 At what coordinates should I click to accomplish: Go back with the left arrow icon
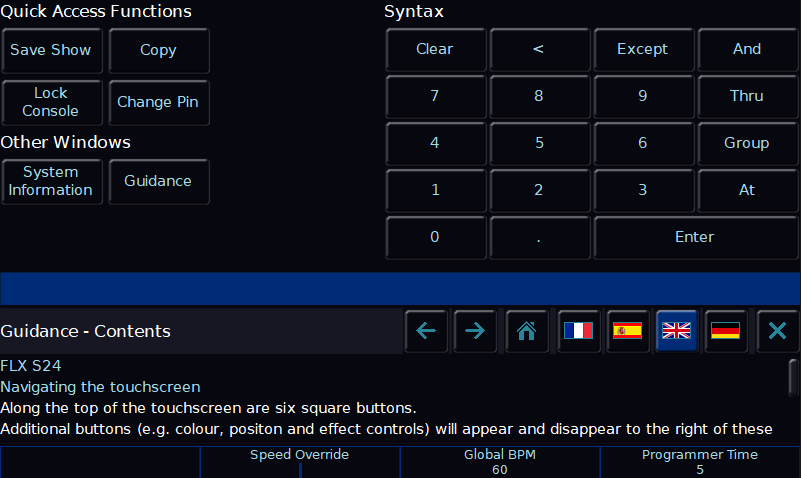[426, 331]
